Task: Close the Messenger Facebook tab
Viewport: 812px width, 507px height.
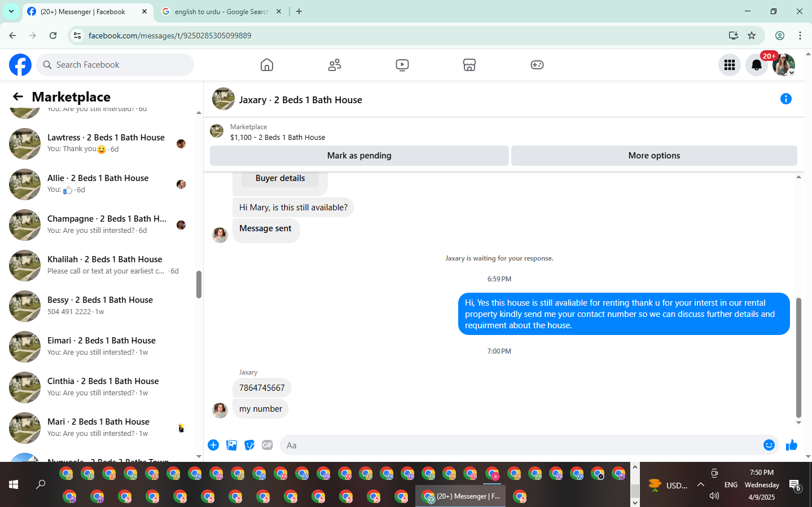Action: tap(144, 11)
